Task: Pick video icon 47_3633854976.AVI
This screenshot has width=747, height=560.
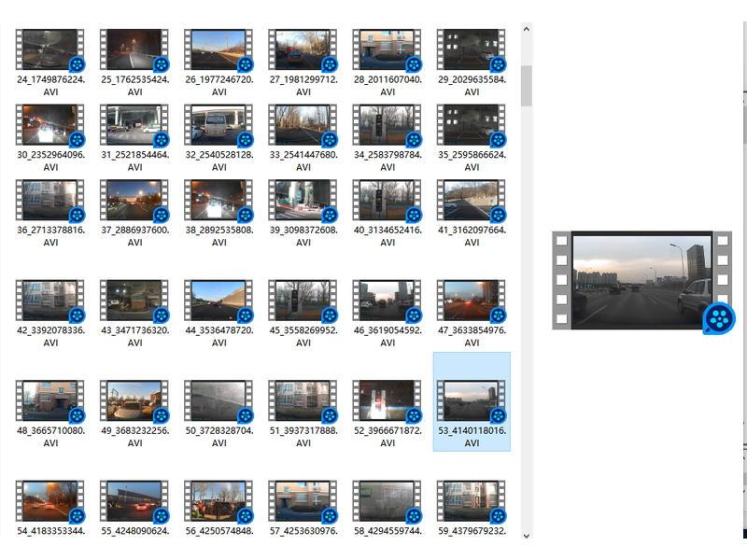Action: click(472, 301)
